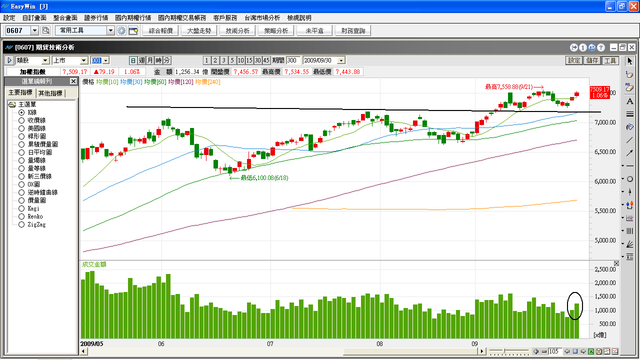Select the 新三價線 chart type radio
This screenshot has width=640, height=360.
coord(21,176)
